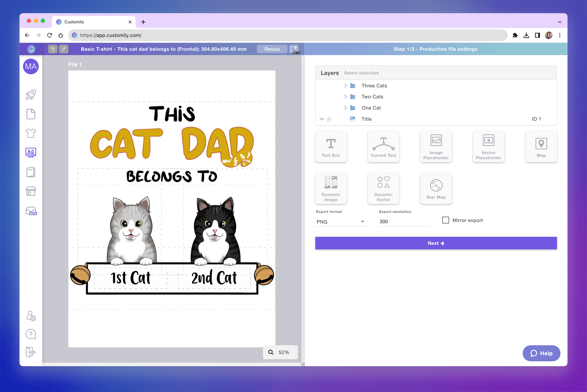Select the T-shirt products icon in sidebar
Viewport: 587px width, 392px height.
pos(31,133)
